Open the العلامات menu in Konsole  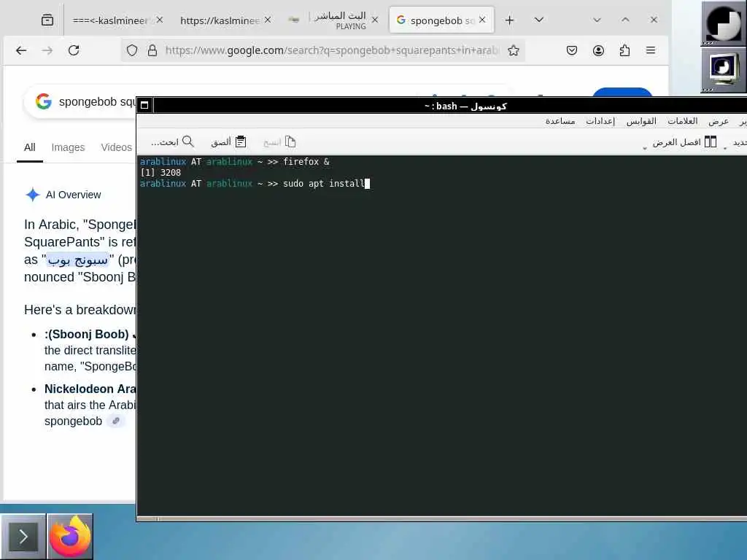point(682,121)
